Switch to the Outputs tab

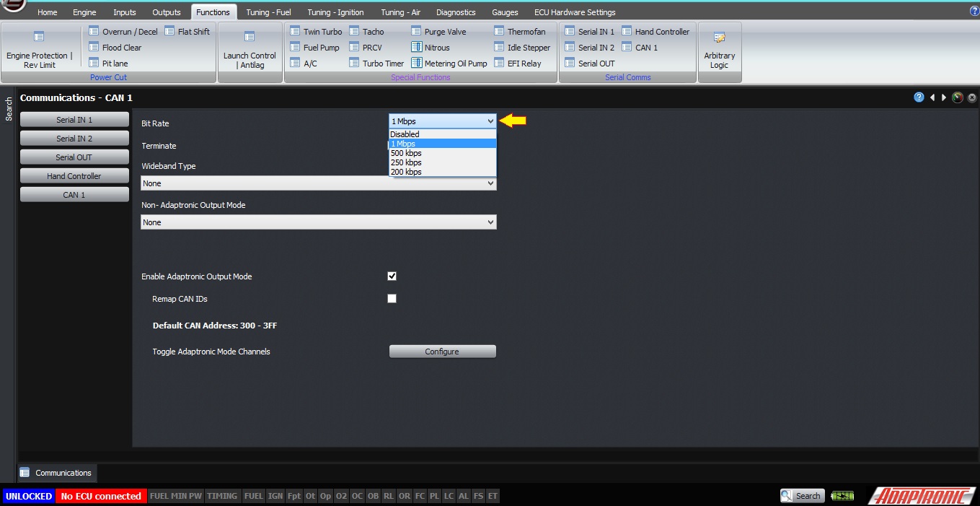167,12
